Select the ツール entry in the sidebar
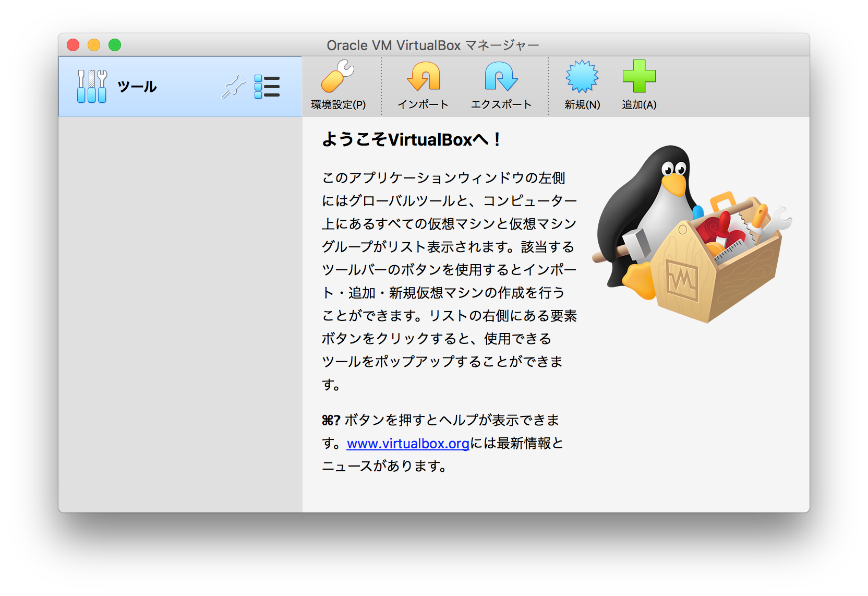 [137, 86]
